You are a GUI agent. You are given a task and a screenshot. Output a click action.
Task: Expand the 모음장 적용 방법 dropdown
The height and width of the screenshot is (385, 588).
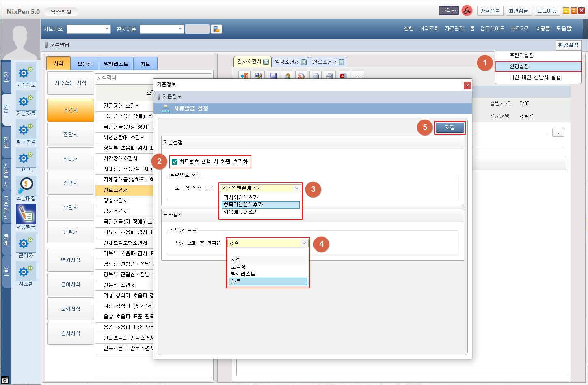click(x=297, y=188)
